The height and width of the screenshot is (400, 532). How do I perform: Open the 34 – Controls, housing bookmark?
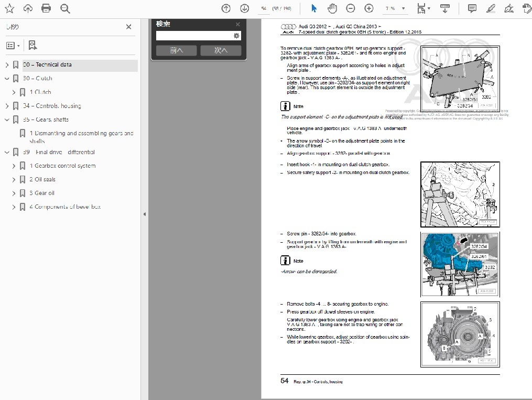pos(52,106)
